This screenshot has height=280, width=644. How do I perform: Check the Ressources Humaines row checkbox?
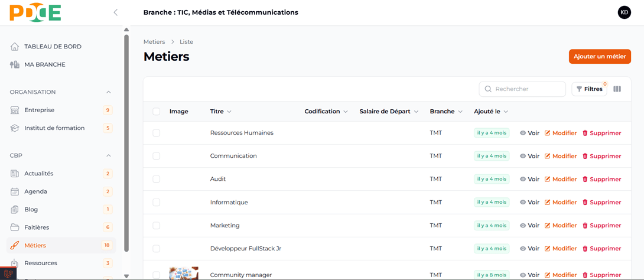[x=156, y=133]
